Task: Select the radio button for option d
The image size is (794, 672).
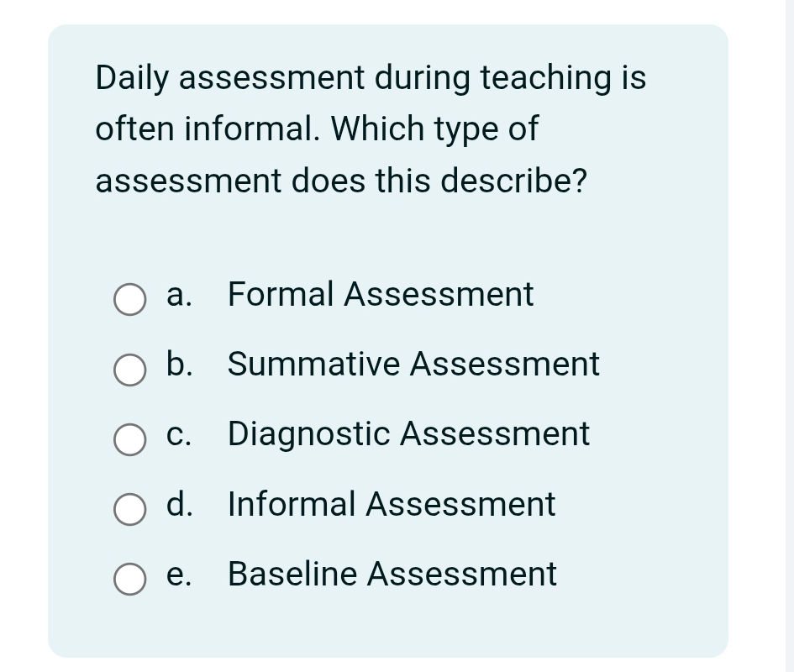Action: pyautogui.click(x=130, y=509)
